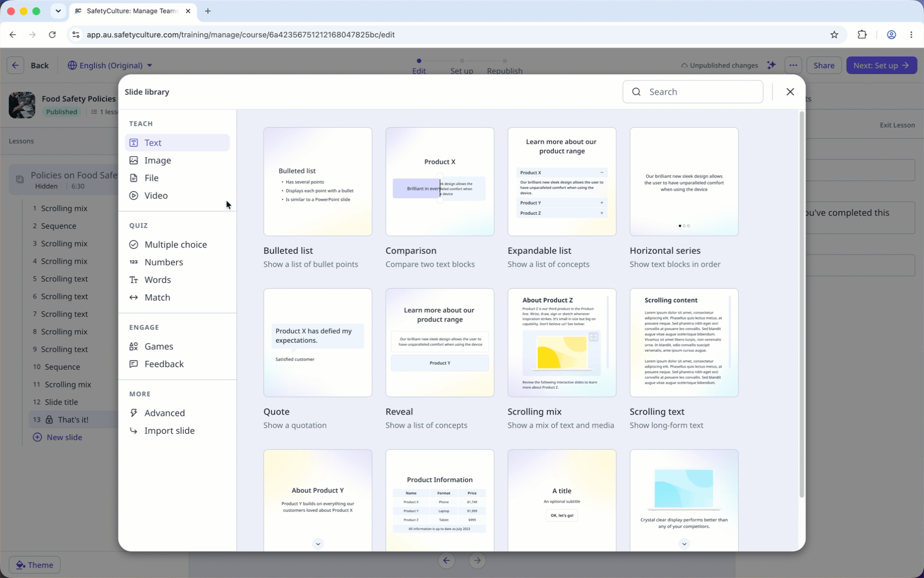Click the slide library Search field
The height and width of the screenshot is (578, 924).
click(692, 92)
